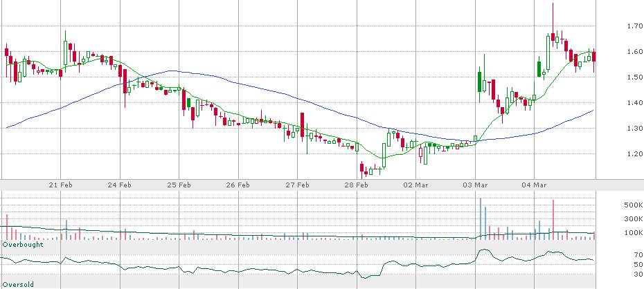Click the 1.70 price axis label
The image size is (644, 289).
[x=634, y=26]
